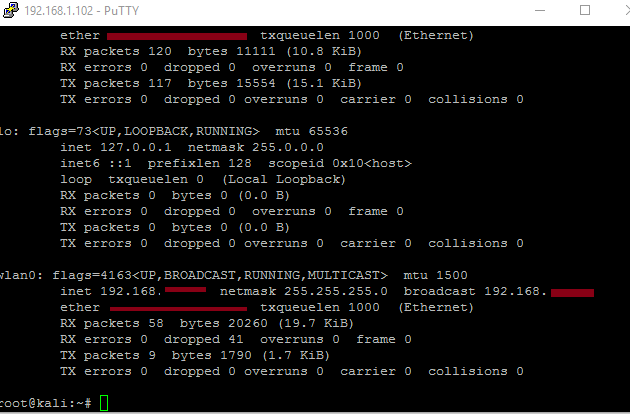Click the root@kali shell prompt
This screenshot has width=630, height=414.
click(x=47, y=403)
